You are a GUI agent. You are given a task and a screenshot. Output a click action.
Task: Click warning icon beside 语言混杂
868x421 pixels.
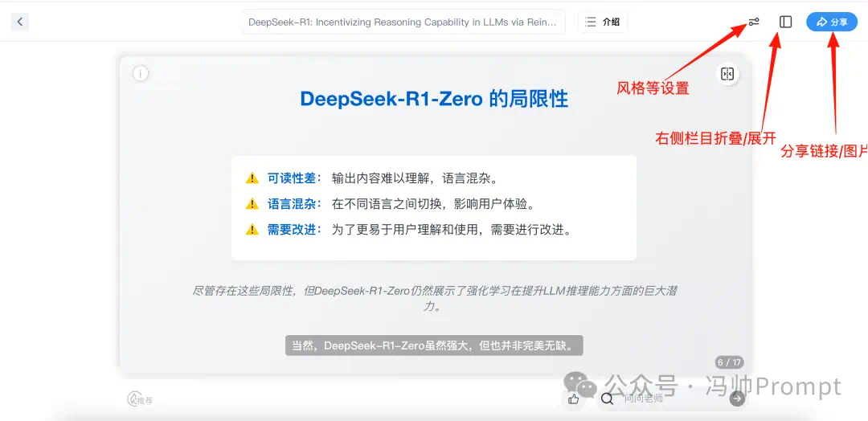[252, 203]
